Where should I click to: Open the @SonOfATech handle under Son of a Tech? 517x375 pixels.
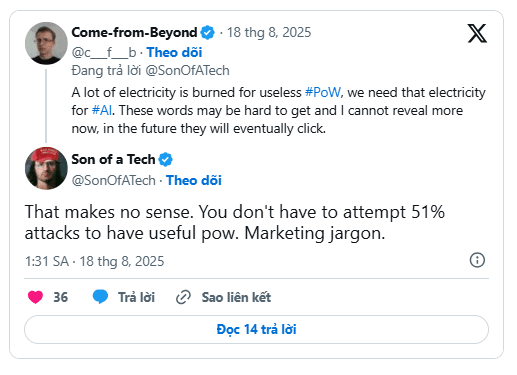click(114, 180)
